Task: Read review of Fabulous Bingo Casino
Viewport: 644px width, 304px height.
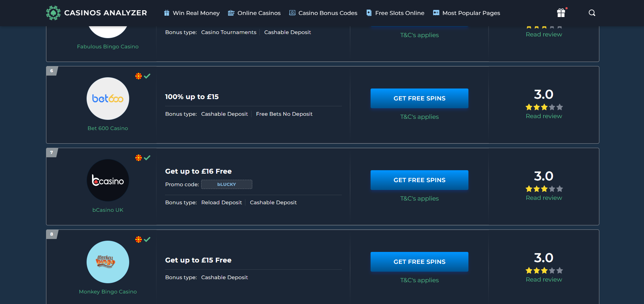Action: 544,34
